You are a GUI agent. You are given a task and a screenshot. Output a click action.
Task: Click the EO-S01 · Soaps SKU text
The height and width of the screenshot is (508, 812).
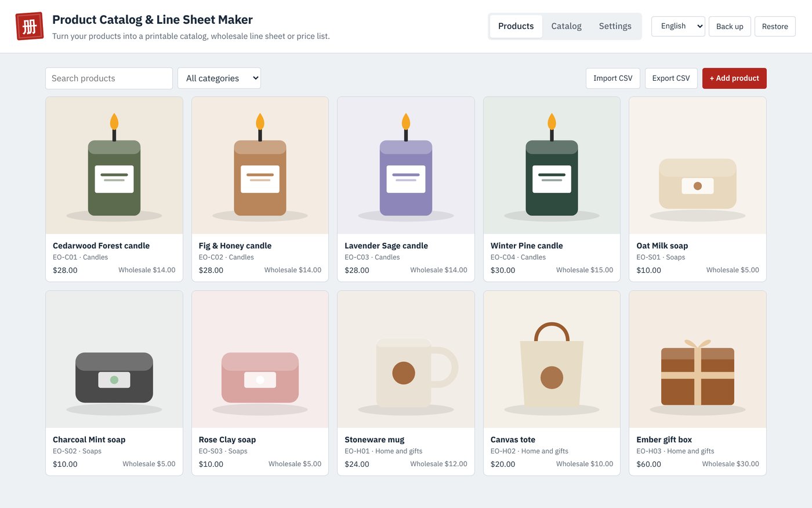coord(661,257)
